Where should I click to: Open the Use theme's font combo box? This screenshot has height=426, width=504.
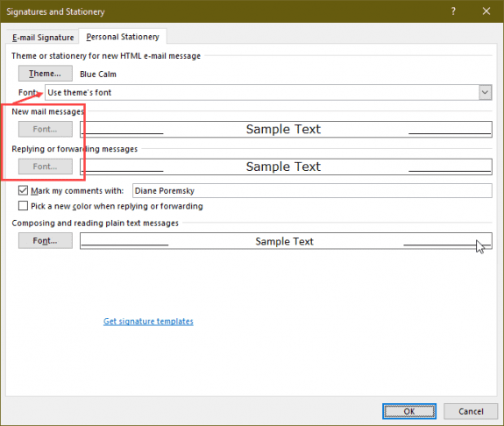[x=268, y=93]
